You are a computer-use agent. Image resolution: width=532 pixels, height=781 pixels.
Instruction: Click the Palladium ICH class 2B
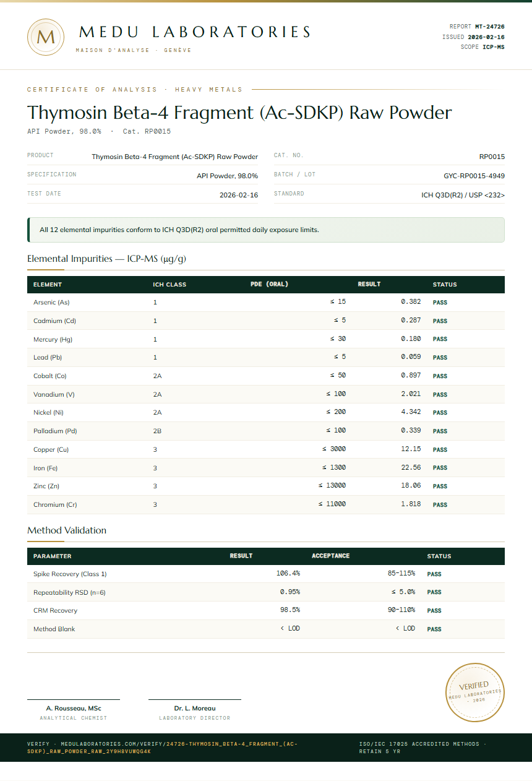[157, 431]
